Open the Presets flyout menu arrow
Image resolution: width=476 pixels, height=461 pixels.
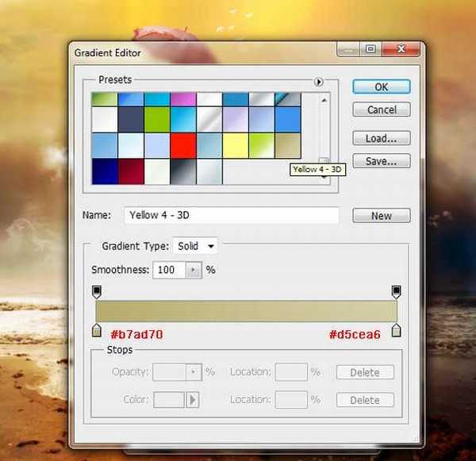click(x=319, y=81)
